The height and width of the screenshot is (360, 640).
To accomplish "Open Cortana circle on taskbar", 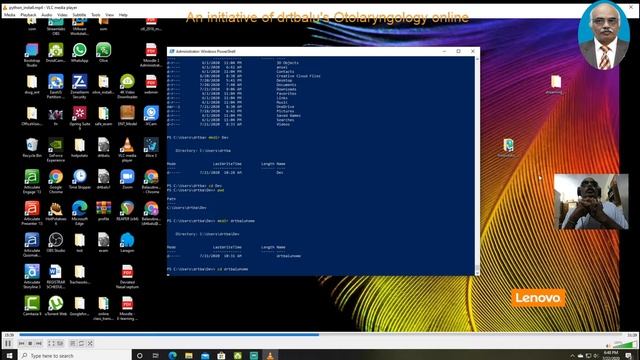I will 140,356.
